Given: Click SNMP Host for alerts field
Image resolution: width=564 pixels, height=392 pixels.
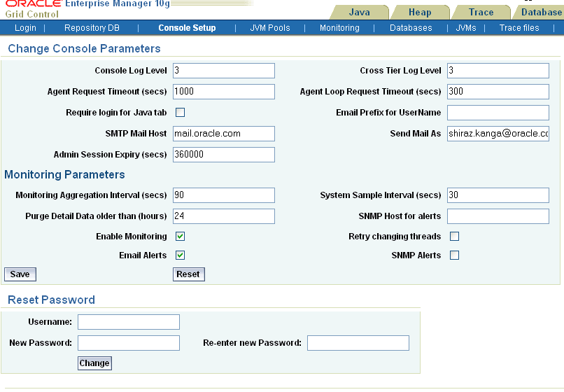Looking at the screenshot, I should pos(498,216).
